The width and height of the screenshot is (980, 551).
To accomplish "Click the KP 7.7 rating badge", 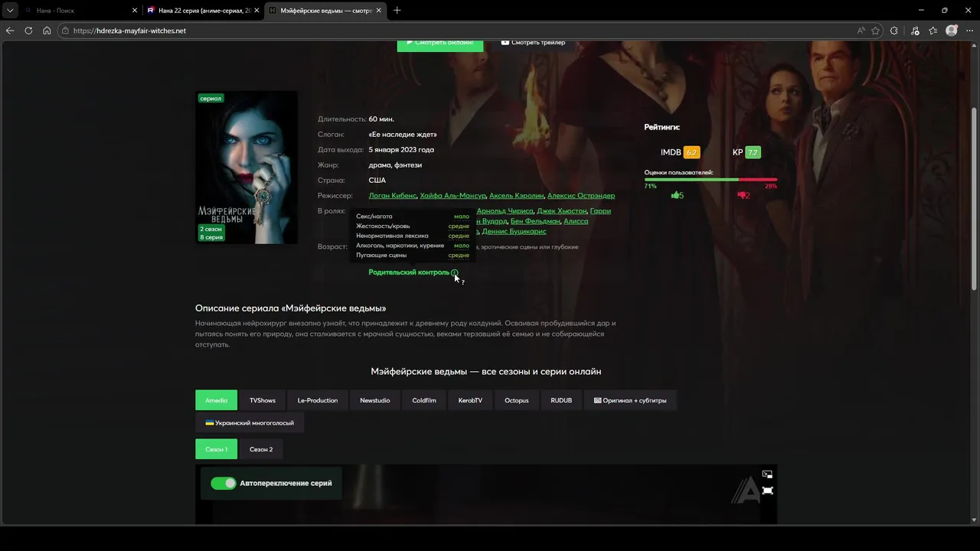I will point(753,152).
